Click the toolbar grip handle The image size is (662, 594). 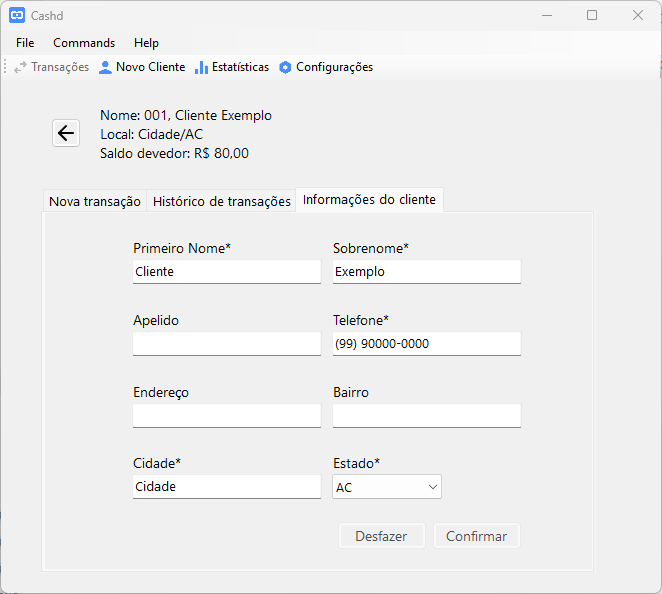[x=5, y=67]
